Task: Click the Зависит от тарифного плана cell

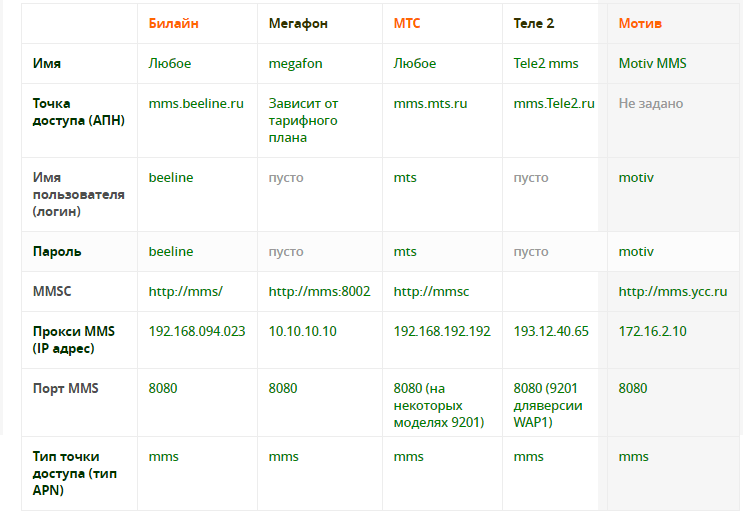Action: tap(303, 120)
